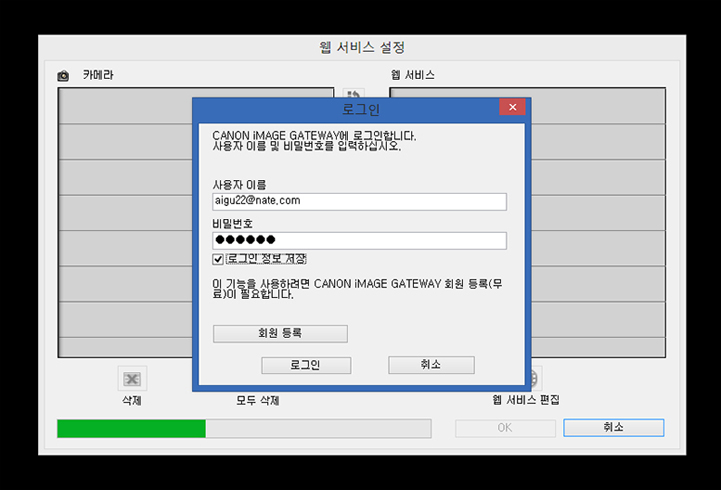This screenshot has width=721, height=490.
Task: Click the OK button in settings window
Action: (505, 428)
